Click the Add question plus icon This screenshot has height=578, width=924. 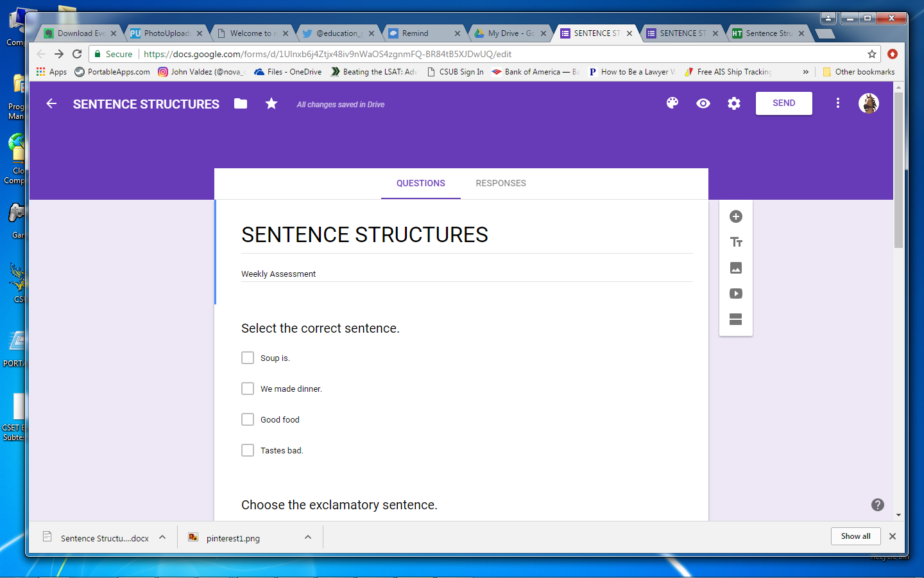click(736, 216)
